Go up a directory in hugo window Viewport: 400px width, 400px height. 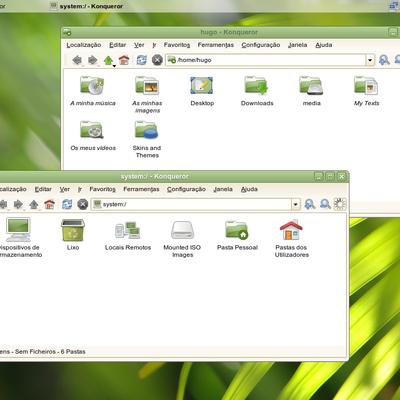(x=108, y=60)
